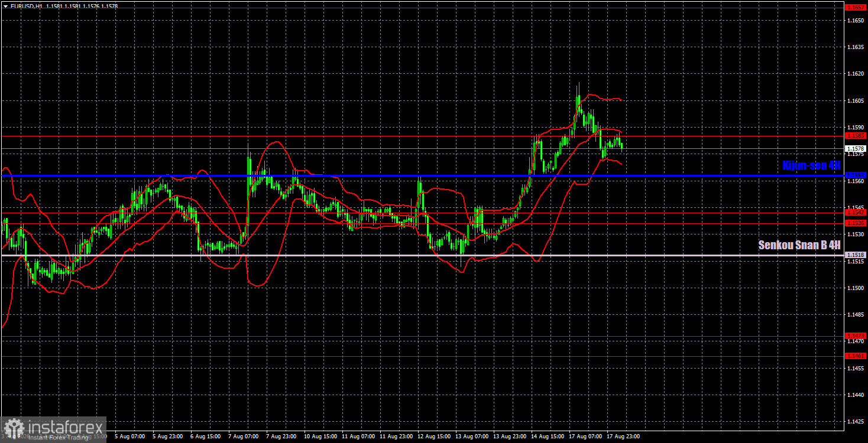Click the chart menu triangle beside EURUSD,H1
868x443 pixels.
(x=5, y=5)
